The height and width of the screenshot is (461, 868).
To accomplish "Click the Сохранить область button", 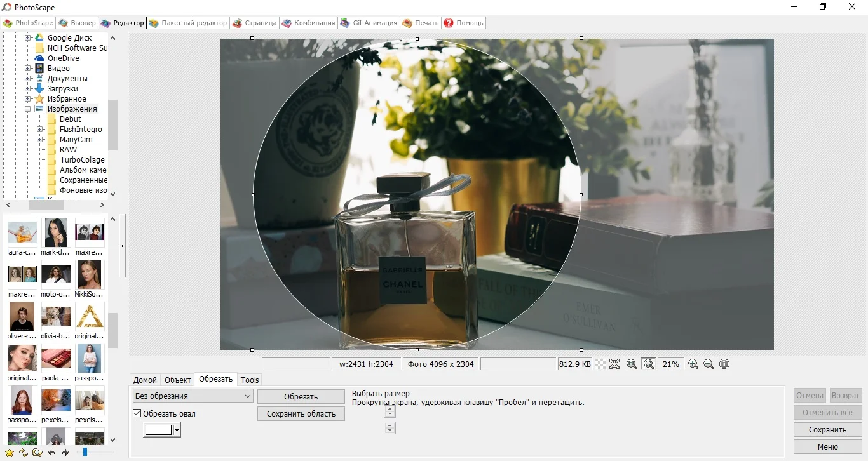I will click(301, 414).
